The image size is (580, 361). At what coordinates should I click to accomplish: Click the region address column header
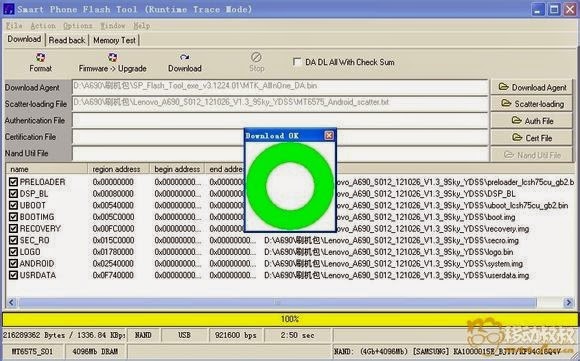pos(118,169)
